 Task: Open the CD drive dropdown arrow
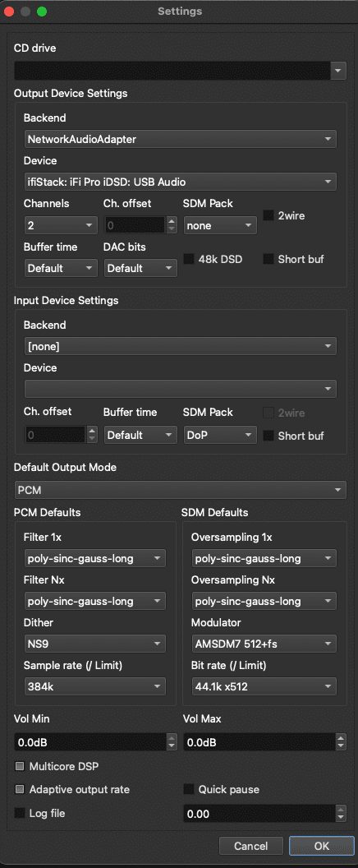click(x=338, y=71)
